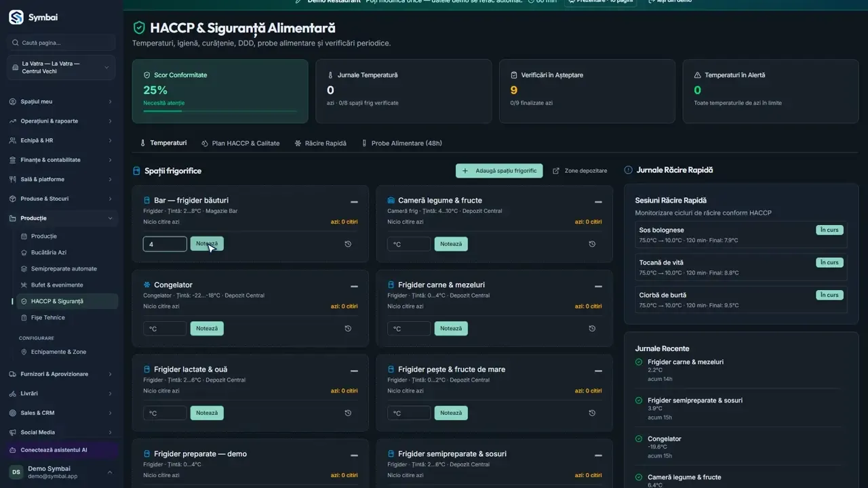The height and width of the screenshot is (488, 868).
Task: Open reading history for Bar — frigider băuturi
Action: (x=348, y=244)
